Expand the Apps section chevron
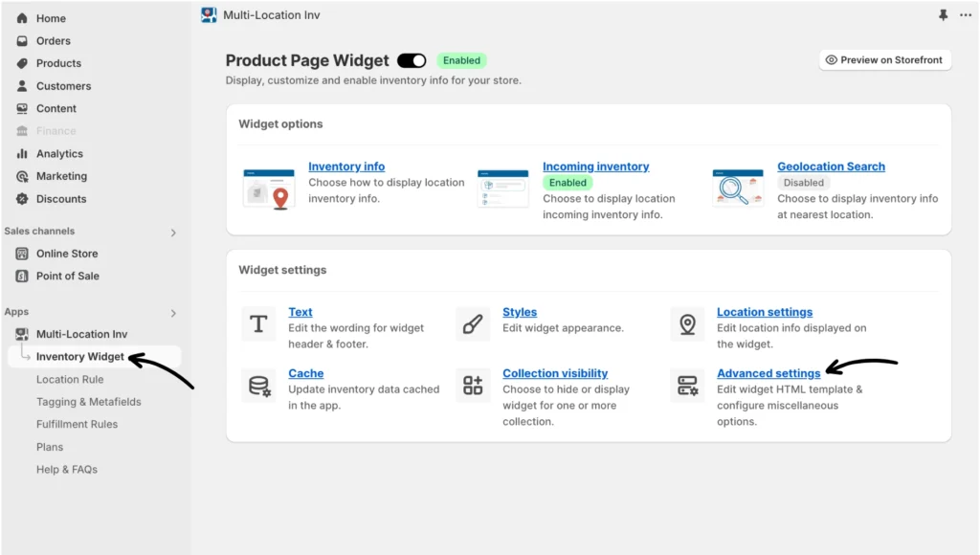 point(173,313)
